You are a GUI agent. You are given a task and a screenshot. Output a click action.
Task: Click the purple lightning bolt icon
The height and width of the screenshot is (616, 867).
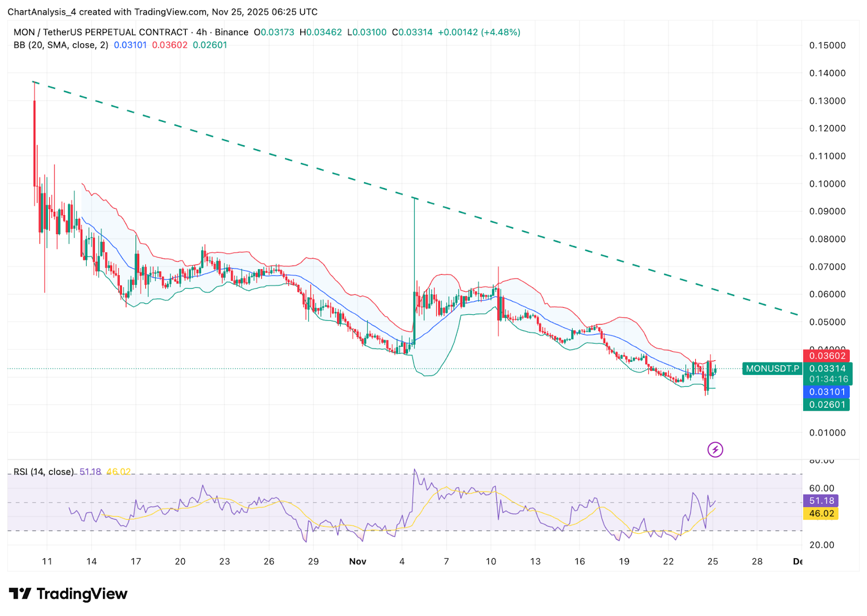click(x=715, y=450)
